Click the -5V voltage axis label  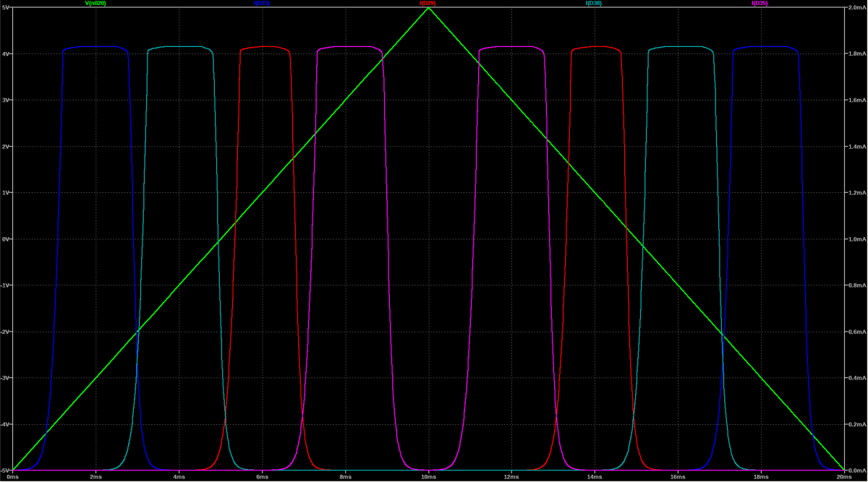coord(5,470)
